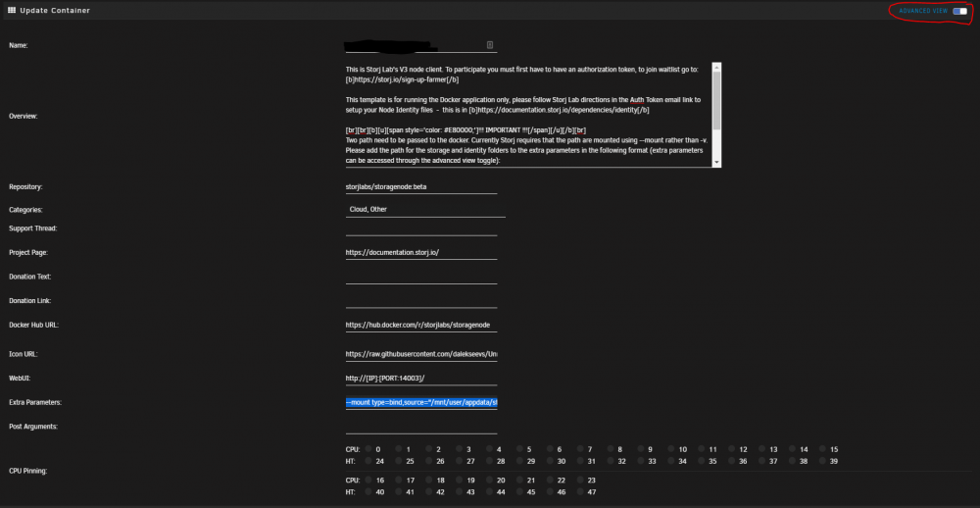This screenshot has width=980, height=508.
Task: Select the HT 40 checkbox
Action: [368, 492]
